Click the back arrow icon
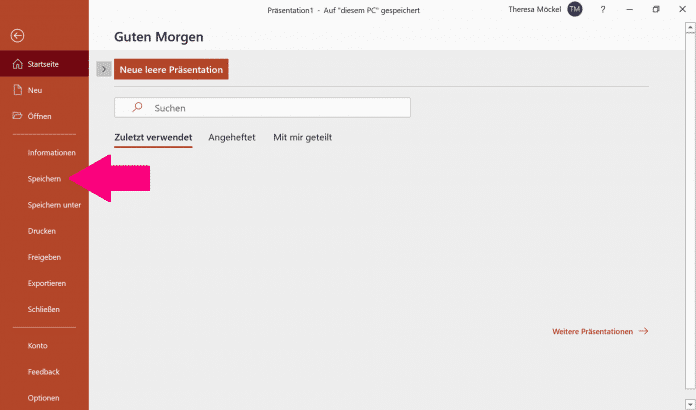 tap(17, 36)
